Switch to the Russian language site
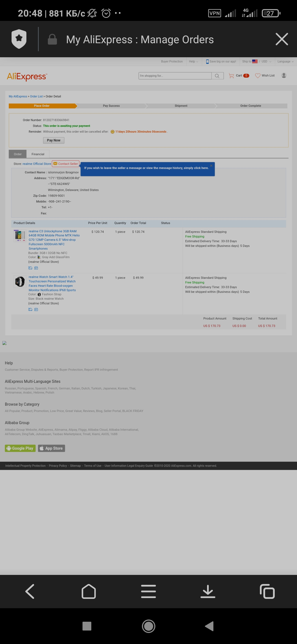Viewport: 297px width, 644px height. (x=10, y=388)
